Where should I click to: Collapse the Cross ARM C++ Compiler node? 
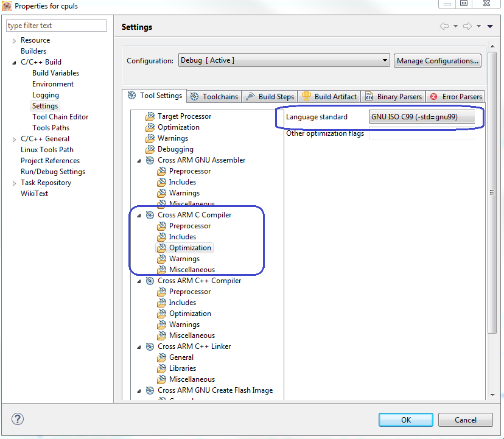coord(139,281)
